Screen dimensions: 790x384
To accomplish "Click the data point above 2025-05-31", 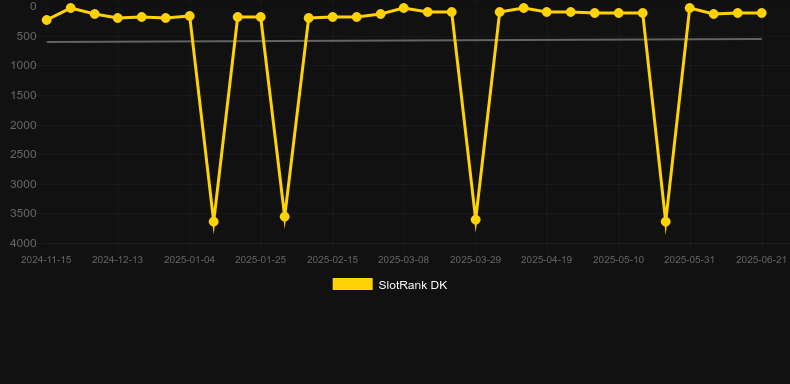I will [x=690, y=8].
